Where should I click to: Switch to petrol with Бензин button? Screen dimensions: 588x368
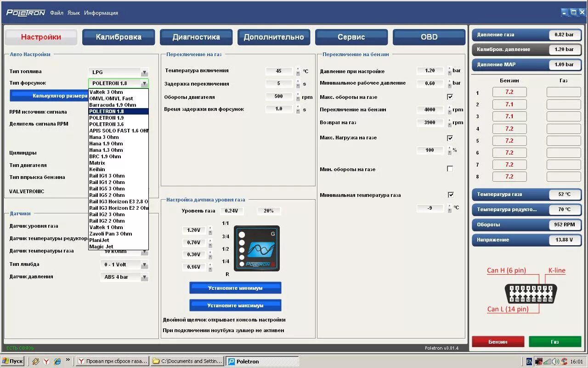pyautogui.click(x=498, y=342)
